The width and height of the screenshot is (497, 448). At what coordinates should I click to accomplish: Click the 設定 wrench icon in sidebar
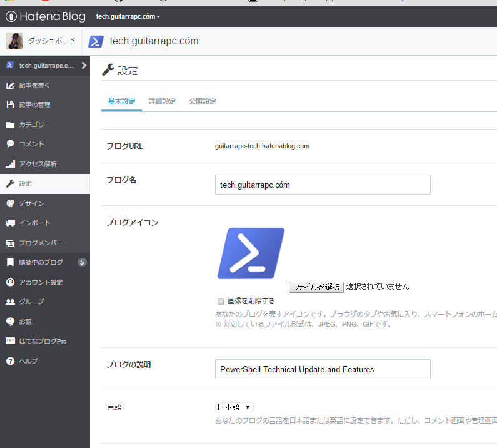[x=10, y=183]
